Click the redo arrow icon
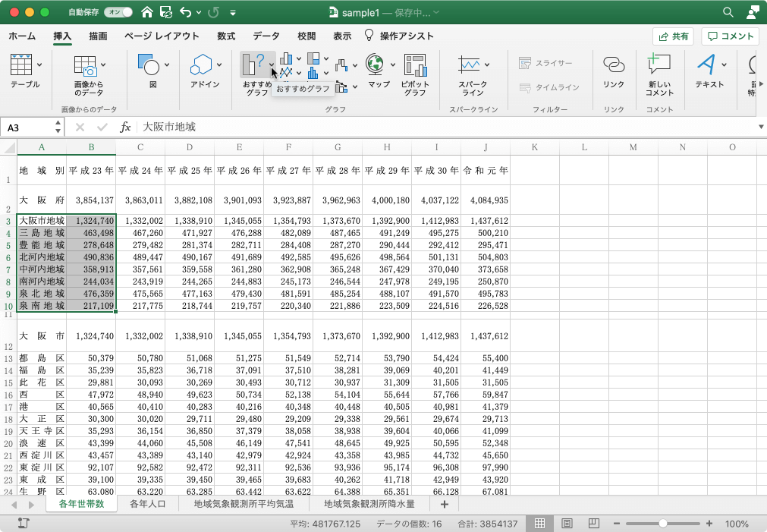 point(213,12)
